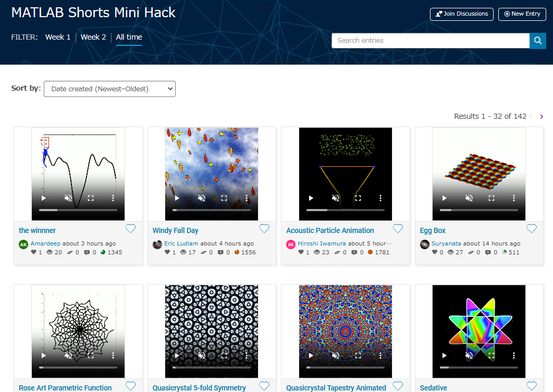Focus the Search entries field
The width and height of the screenshot is (553, 392).
[x=431, y=41]
